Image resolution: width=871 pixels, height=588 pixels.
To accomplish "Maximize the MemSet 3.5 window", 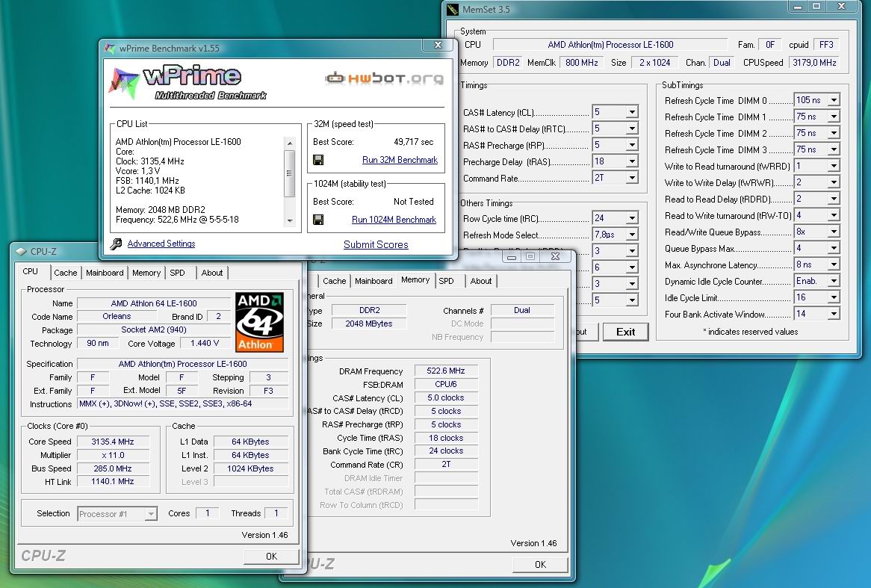I will coord(816,6).
